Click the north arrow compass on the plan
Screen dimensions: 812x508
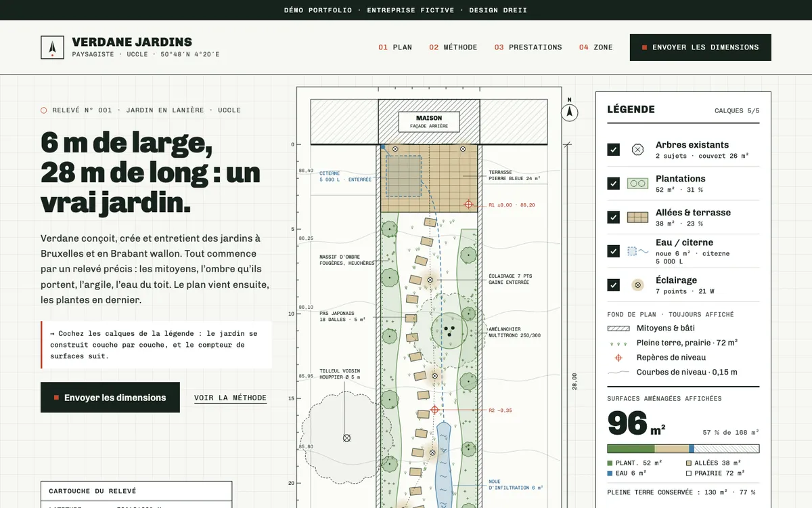click(x=570, y=112)
